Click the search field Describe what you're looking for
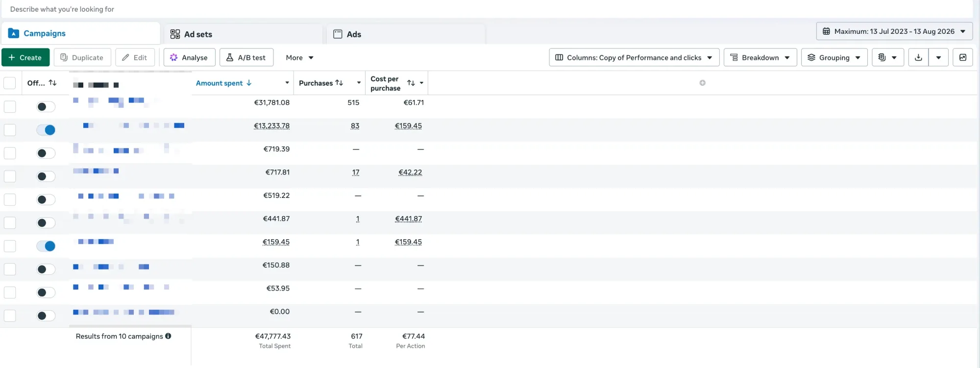The height and width of the screenshot is (368, 980). click(486, 9)
